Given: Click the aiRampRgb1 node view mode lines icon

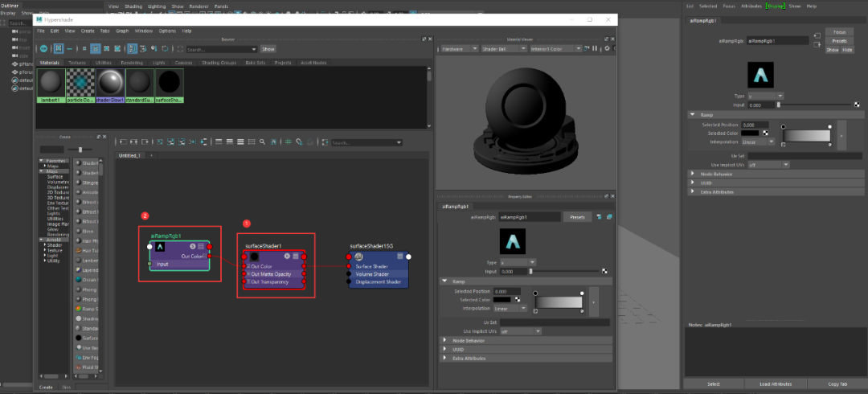Looking at the screenshot, I should pyautogui.click(x=201, y=246).
